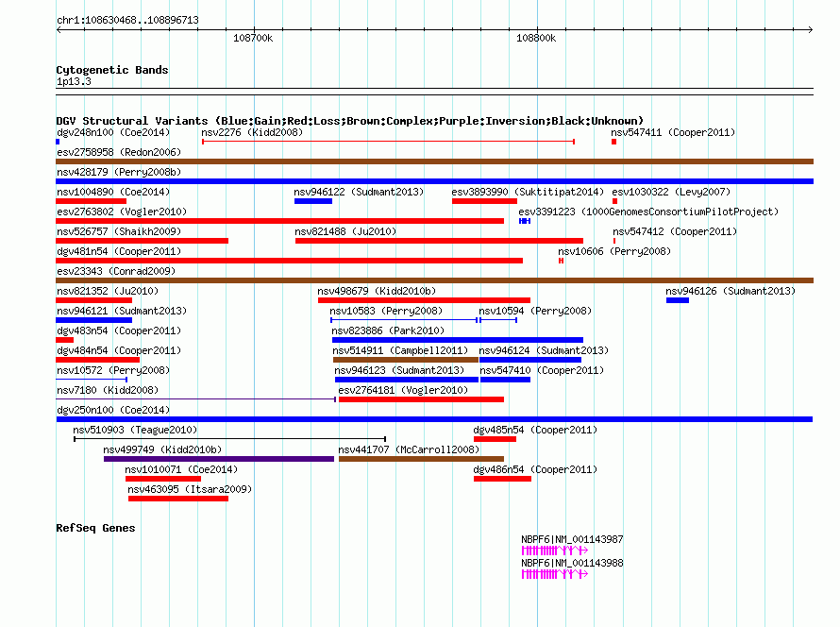The height and width of the screenshot is (627, 840).
Task: Select the dgv485n54 (Cooper2011) red bar
Action: click(x=495, y=439)
